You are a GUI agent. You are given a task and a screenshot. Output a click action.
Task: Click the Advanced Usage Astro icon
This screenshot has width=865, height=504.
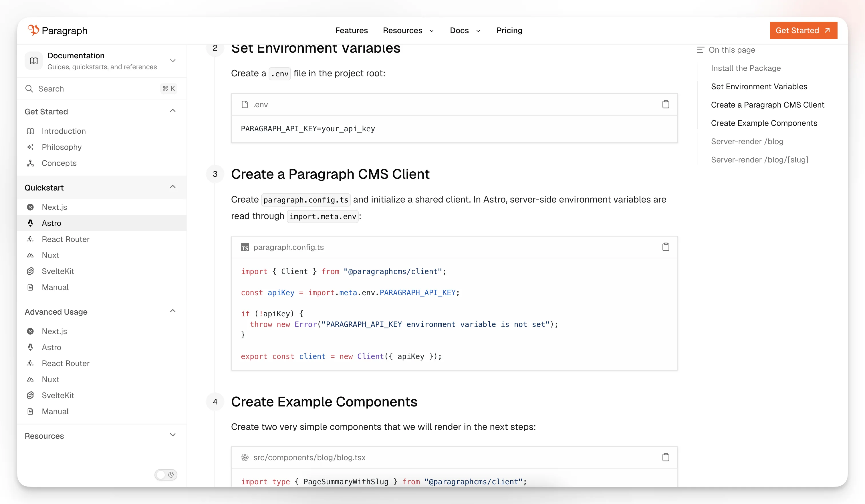30,347
